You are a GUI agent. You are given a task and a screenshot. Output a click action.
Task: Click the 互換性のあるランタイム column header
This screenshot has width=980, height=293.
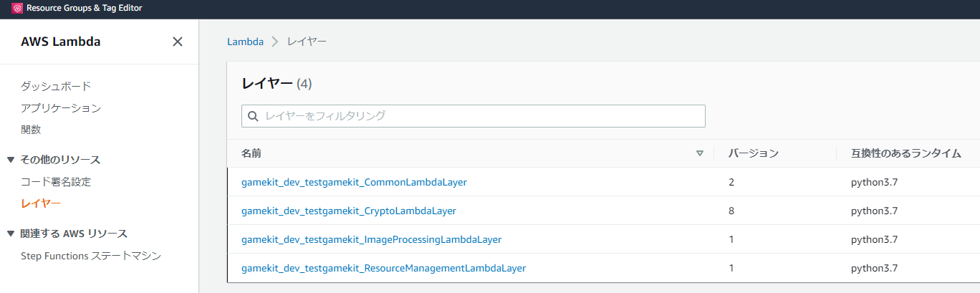(x=905, y=153)
